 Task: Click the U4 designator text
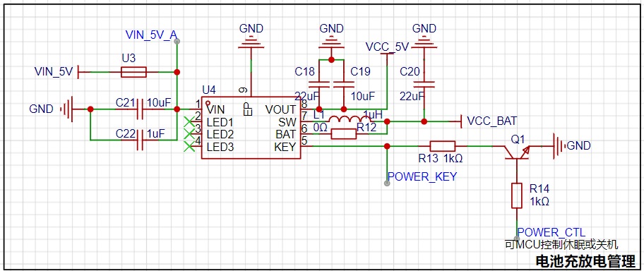[209, 90]
